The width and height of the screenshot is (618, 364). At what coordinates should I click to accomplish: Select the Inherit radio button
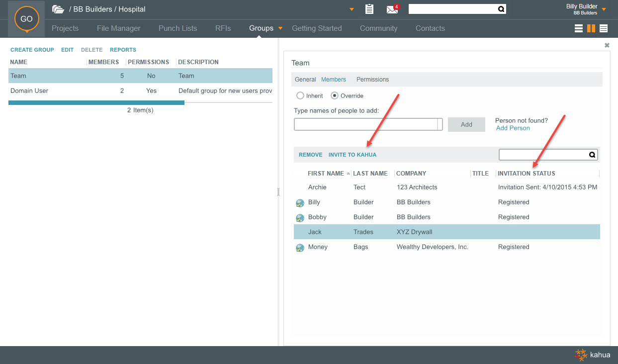point(300,95)
